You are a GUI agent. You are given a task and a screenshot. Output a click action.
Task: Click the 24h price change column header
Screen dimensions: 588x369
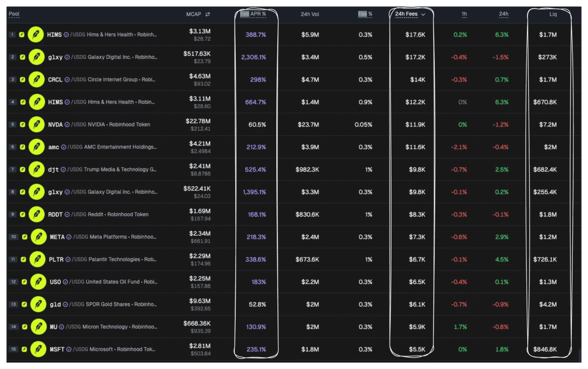(504, 14)
